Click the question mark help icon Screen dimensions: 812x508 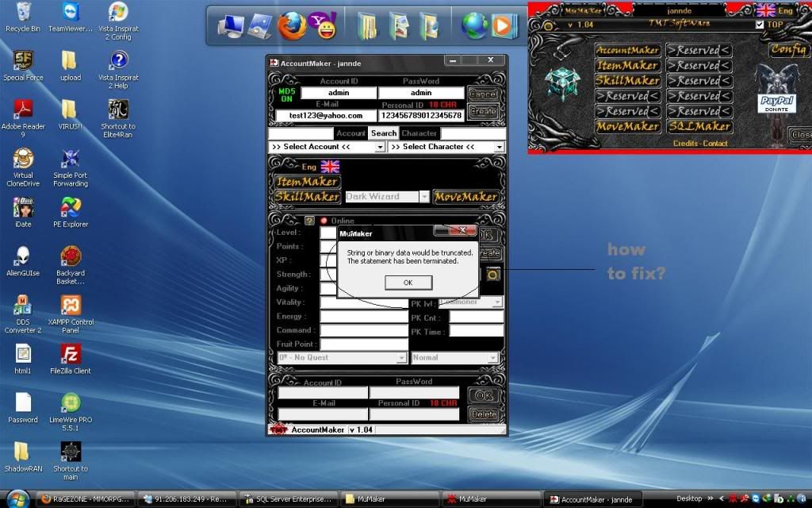click(x=309, y=221)
